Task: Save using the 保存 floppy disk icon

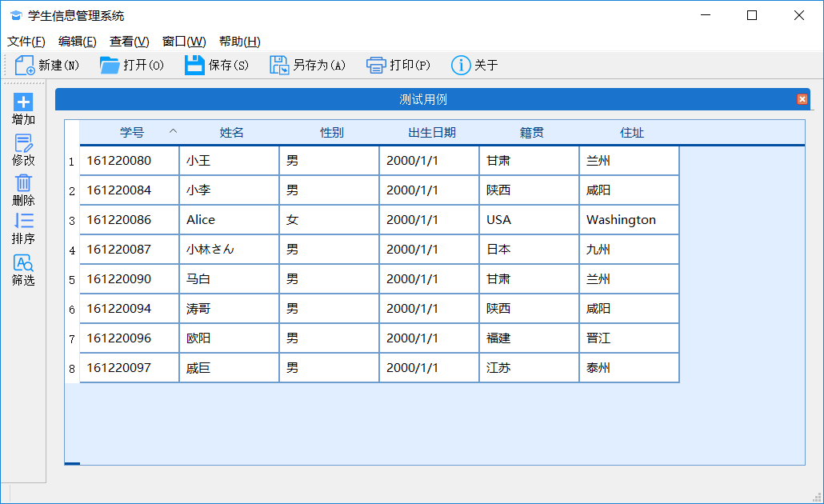Action: [x=194, y=66]
